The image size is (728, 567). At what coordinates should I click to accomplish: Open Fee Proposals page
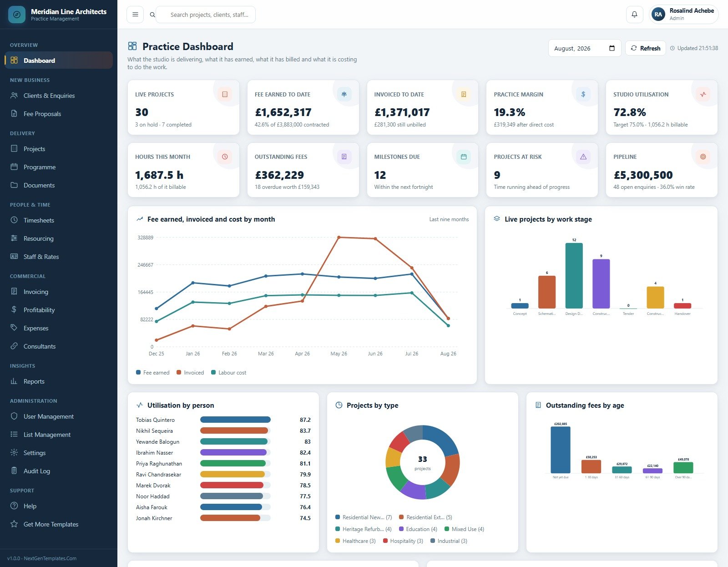pyautogui.click(x=59, y=114)
